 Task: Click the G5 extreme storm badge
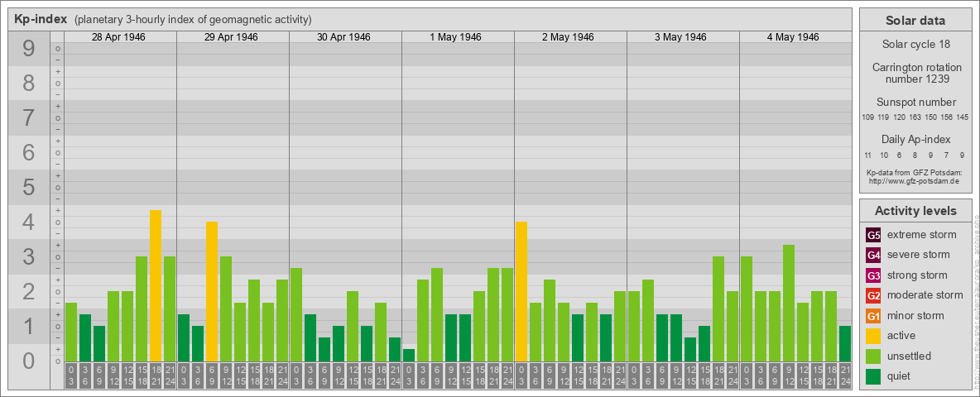pos(874,235)
